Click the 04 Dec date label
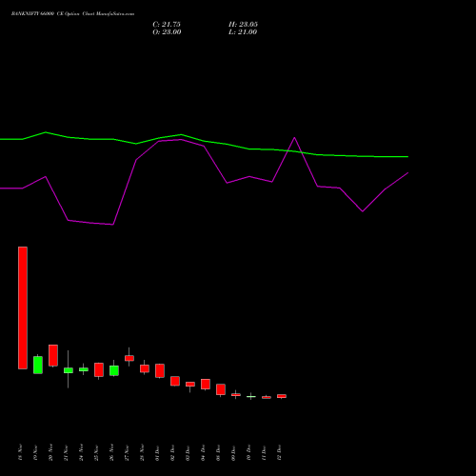 [203, 452]
